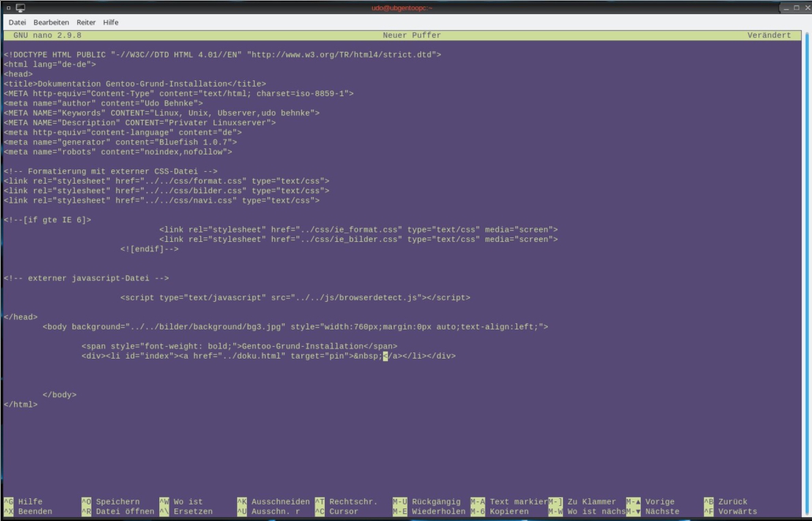Click the GNU nano 2.9.8 title text
812x521 pixels.
(47, 35)
